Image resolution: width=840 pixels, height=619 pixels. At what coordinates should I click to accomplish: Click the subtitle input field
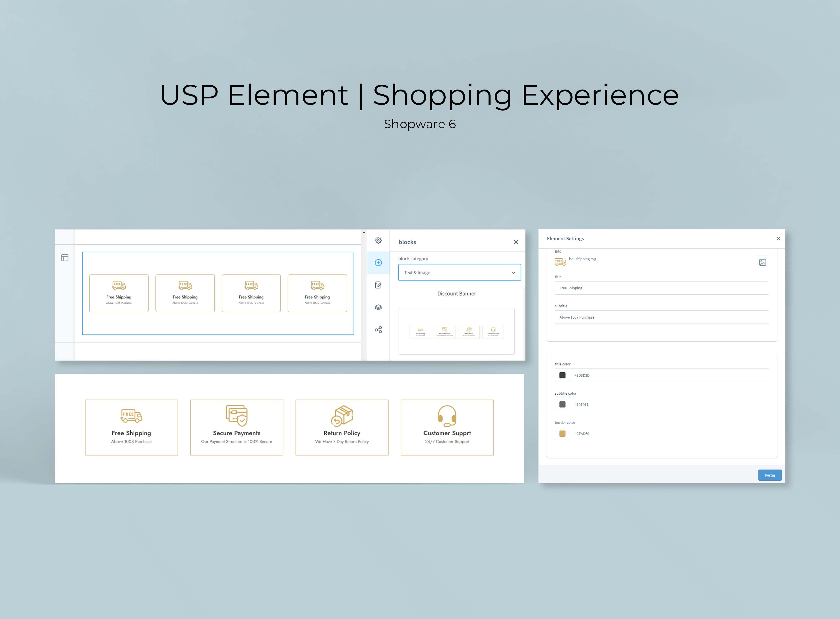click(x=662, y=317)
